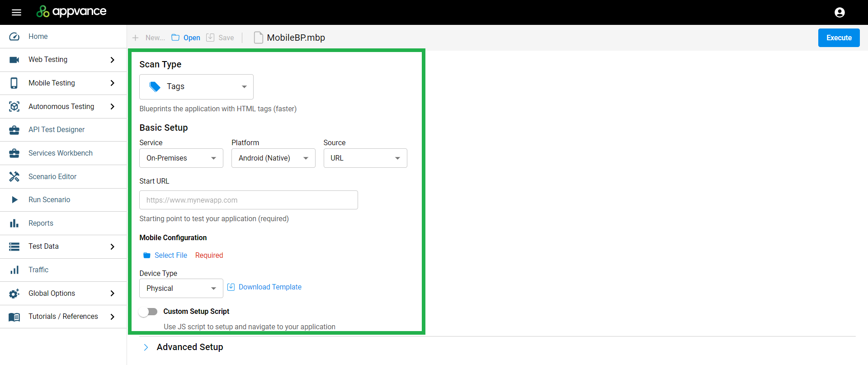Click the Web Testing camera icon
This screenshot has height=365, width=868.
[x=14, y=60]
